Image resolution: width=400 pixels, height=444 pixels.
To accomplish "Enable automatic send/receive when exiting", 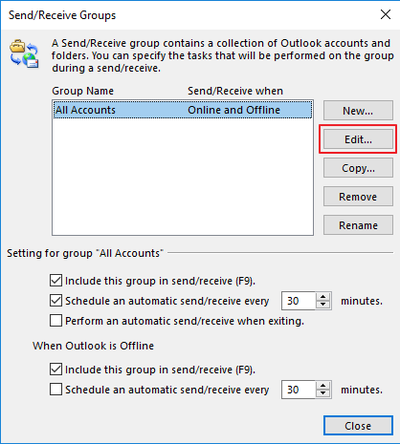I will click(56, 321).
